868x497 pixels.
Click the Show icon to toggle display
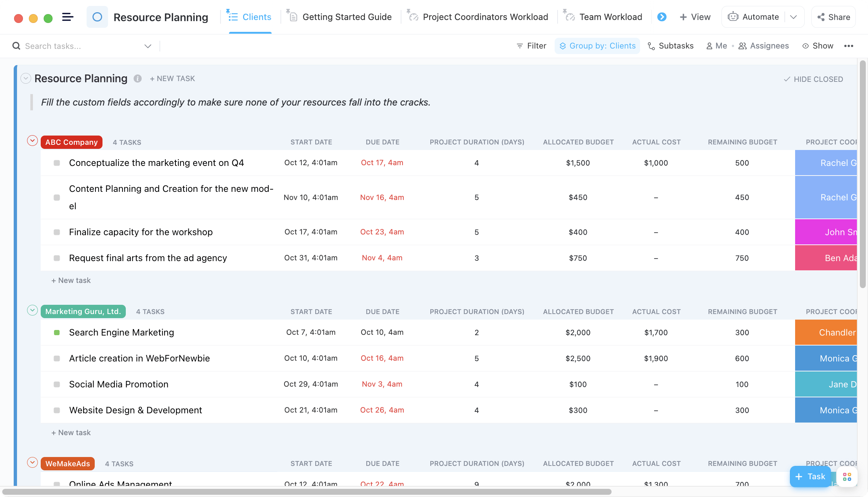click(x=805, y=45)
